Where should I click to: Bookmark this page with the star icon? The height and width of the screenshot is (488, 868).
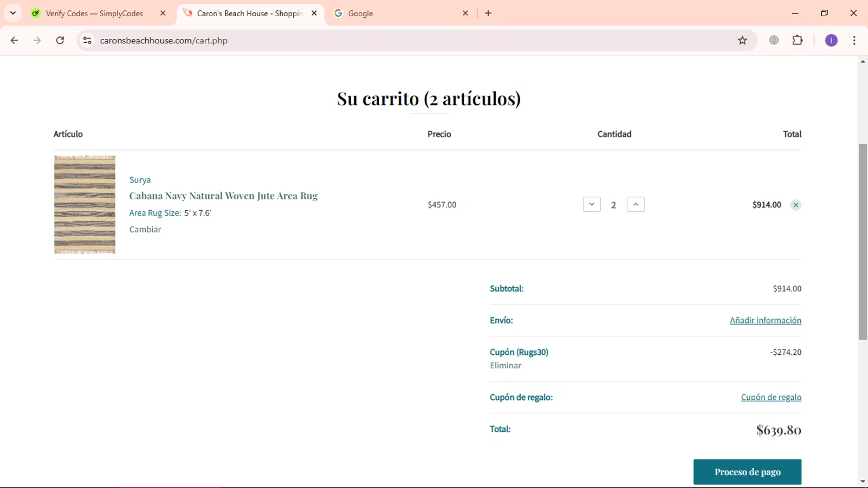(742, 41)
